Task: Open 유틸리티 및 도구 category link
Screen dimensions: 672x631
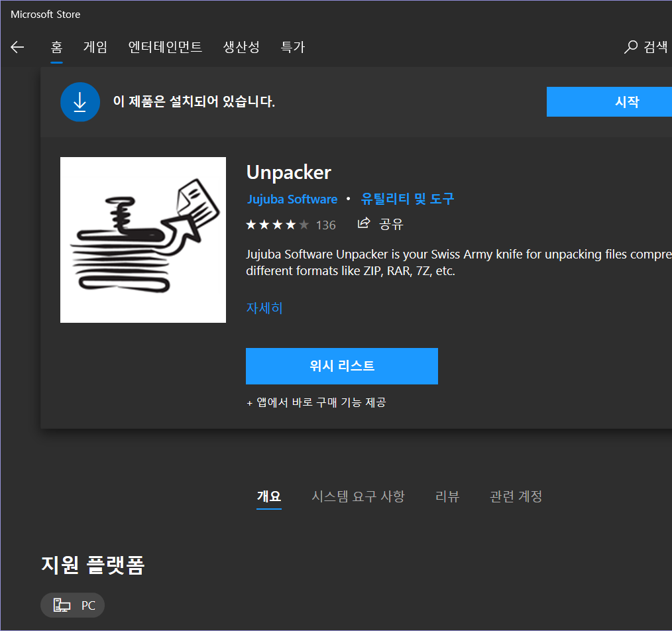Action: pos(407,199)
